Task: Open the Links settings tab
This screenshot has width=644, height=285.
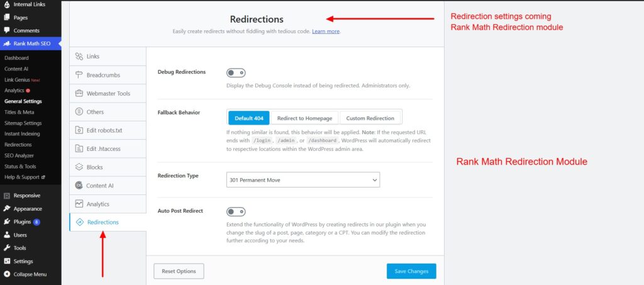Action: [x=108, y=57]
